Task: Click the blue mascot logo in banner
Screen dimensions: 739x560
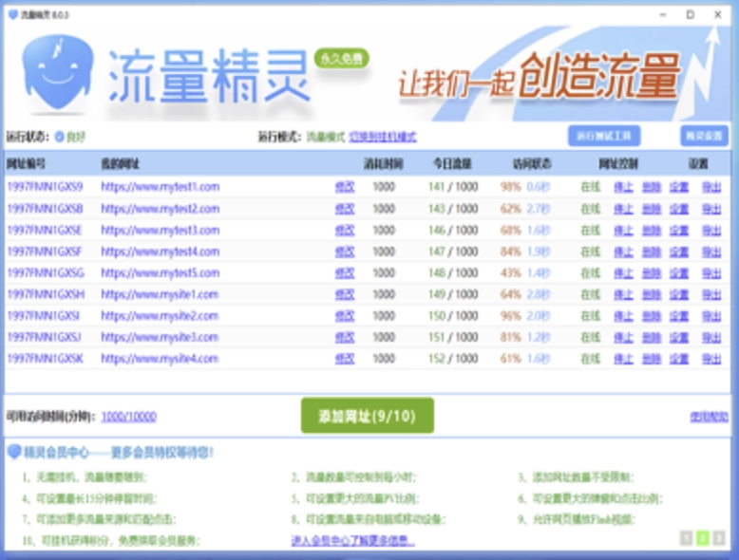Action: (58, 72)
